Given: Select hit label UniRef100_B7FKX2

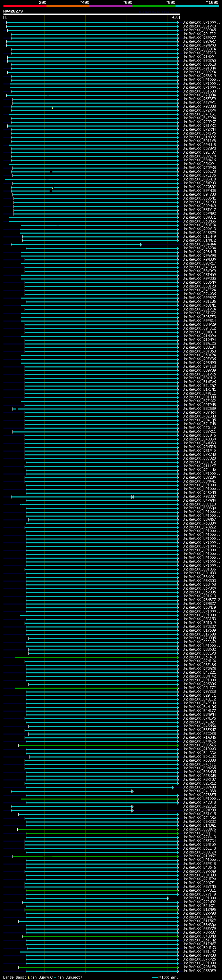Looking at the screenshot, I should (199, 401).
